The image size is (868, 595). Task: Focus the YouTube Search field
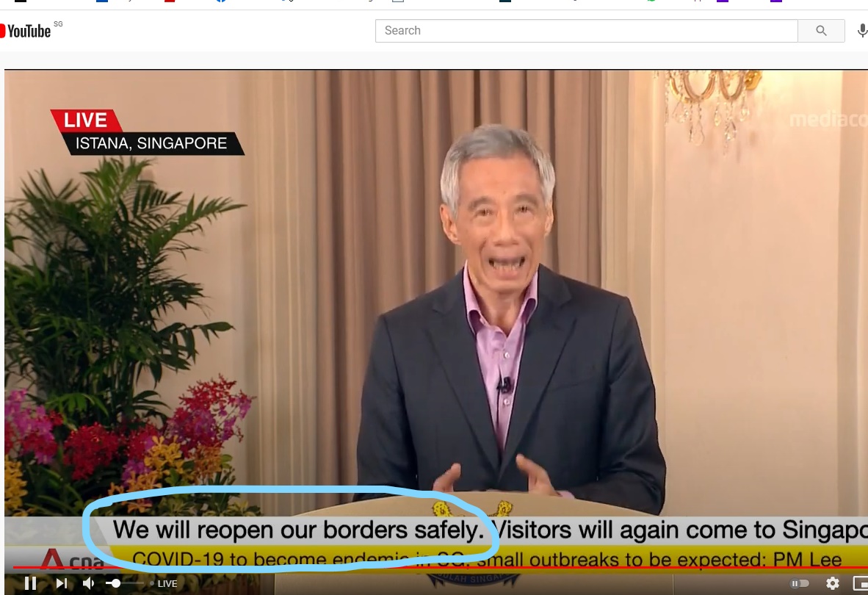tap(586, 31)
